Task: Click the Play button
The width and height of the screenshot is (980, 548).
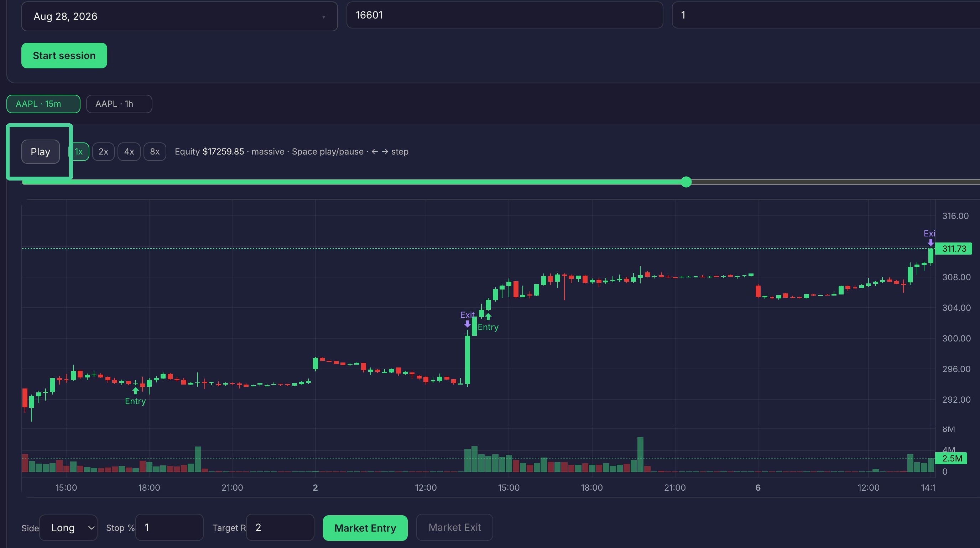Action: (40, 152)
